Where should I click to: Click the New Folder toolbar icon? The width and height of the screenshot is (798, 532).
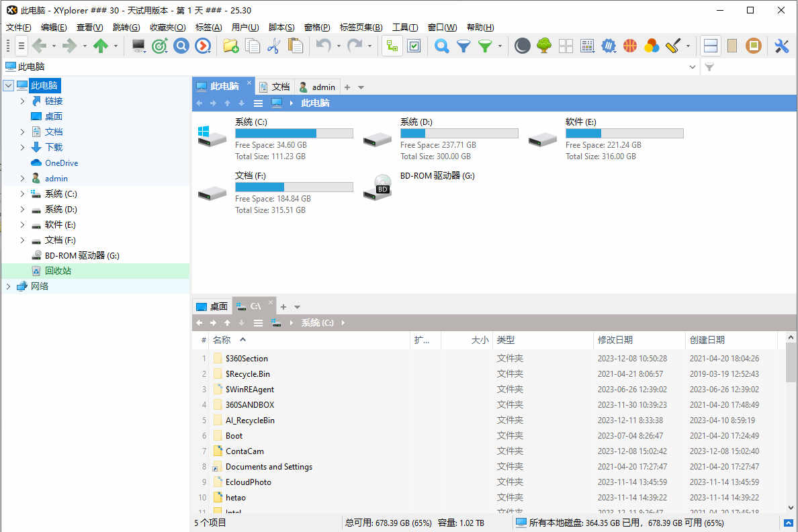230,46
